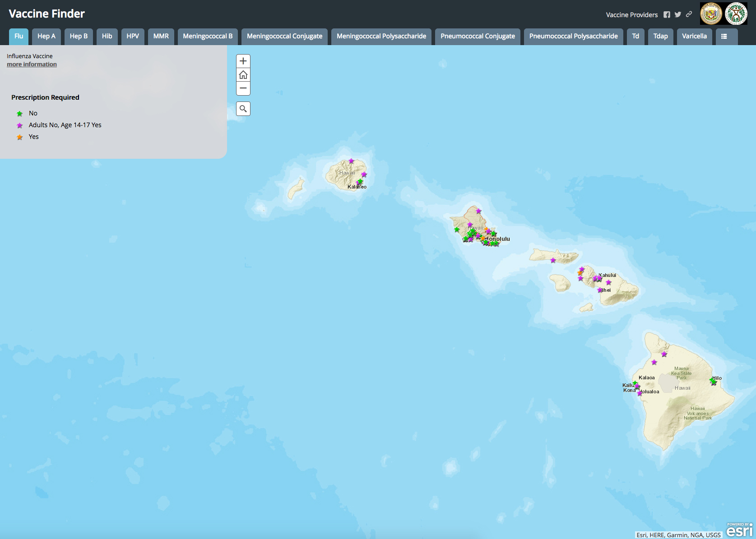Click the Meningococcal B tab button
Viewport: 756px width, 539px height.
208,36
